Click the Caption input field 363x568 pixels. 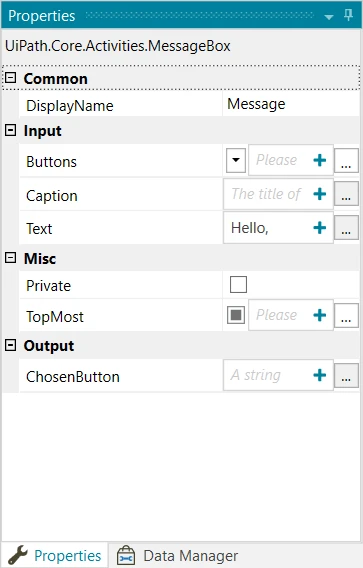[x=278, y=194]
